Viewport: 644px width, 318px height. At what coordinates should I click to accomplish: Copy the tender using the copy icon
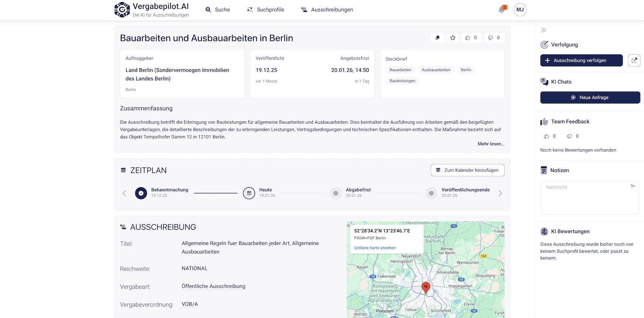(438, 38)
